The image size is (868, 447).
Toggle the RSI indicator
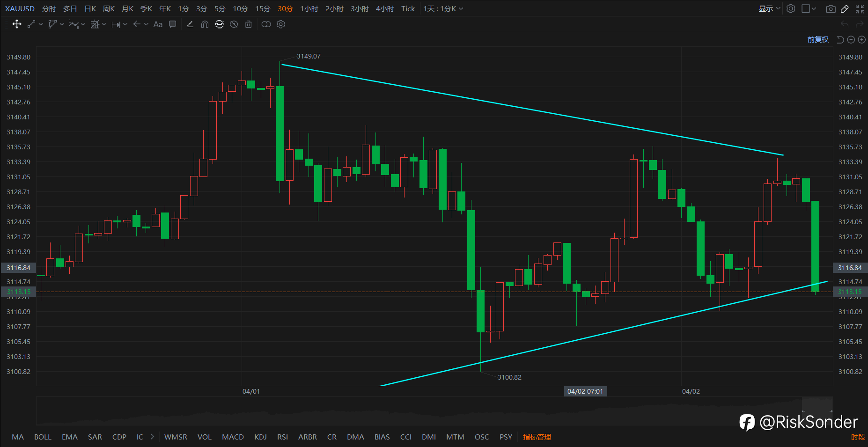pos(282,437)
